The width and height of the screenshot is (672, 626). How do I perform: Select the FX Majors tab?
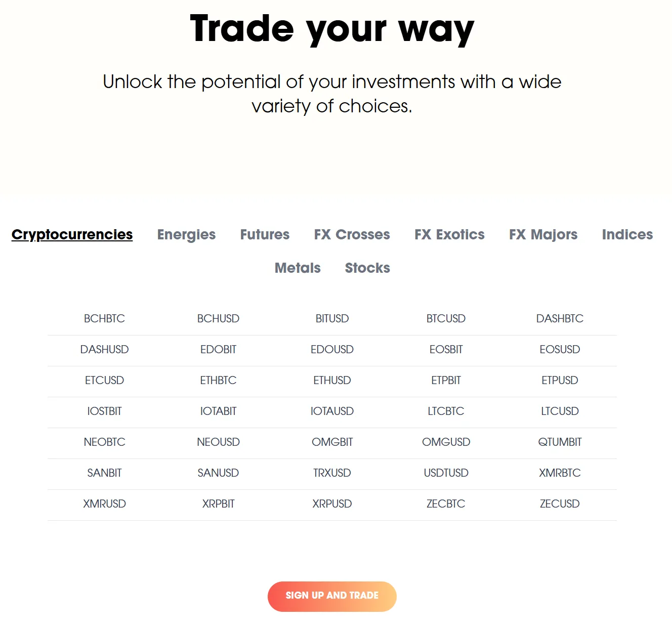543,235
